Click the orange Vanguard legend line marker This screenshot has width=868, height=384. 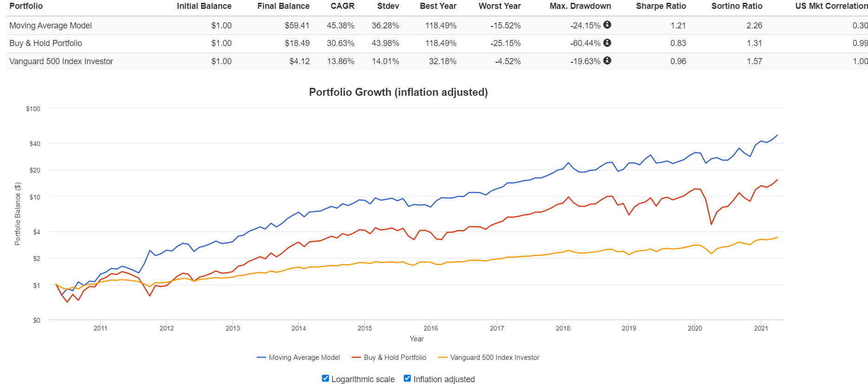click(x=442, y=358)
